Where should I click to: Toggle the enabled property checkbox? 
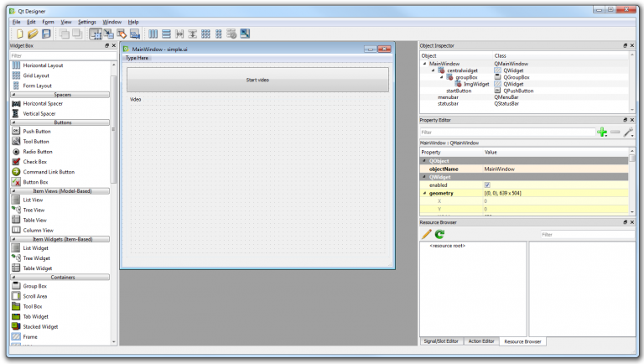point(487,185)
